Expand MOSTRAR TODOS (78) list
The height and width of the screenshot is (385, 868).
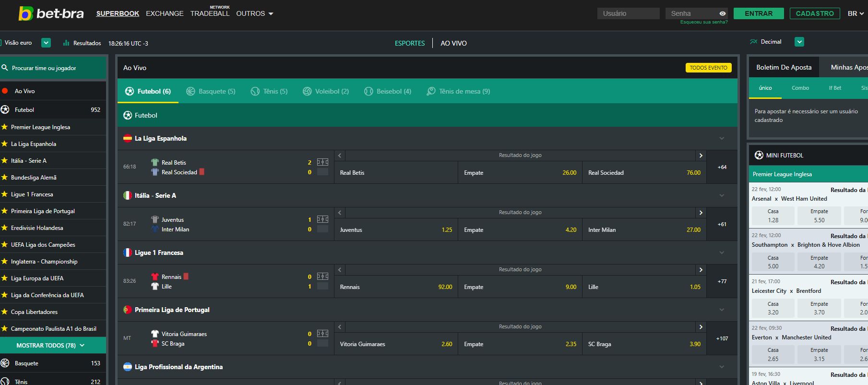[x=53, y=345]
